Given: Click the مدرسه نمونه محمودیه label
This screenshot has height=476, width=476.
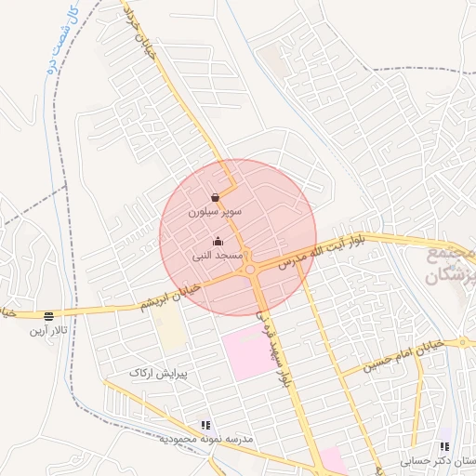Looking at the screenshot, I should click(206, 439).
